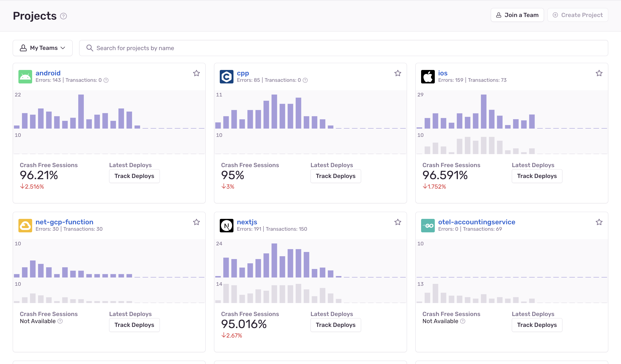Click the Next.js project logo
This screenshot has width=621, height=364.
226,225
